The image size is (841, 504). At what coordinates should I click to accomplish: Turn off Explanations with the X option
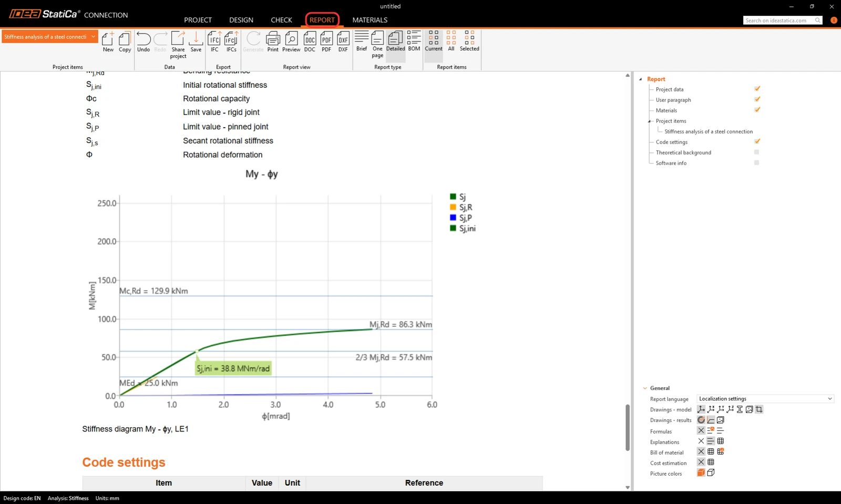click(701, 441)
